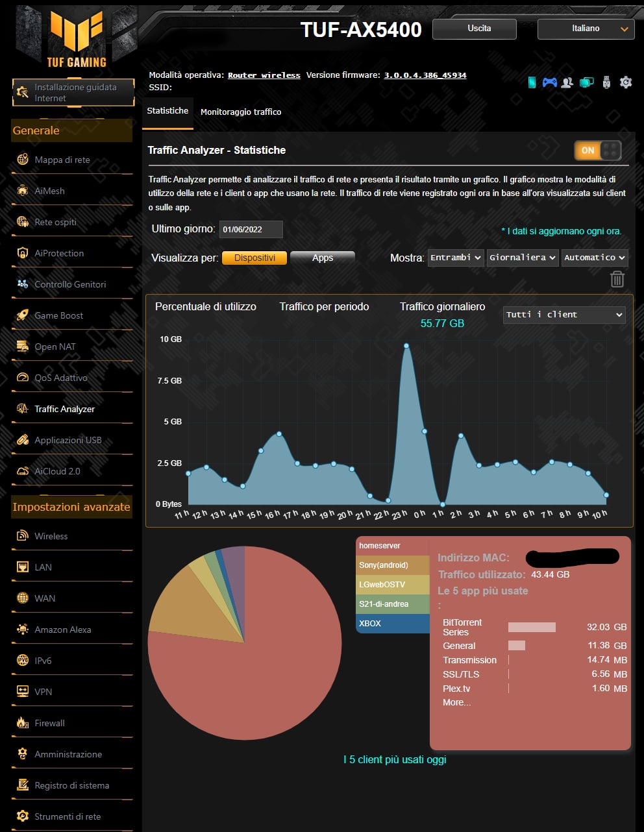This screenshot has width=644, height=832.
Task: Open the AiCloud 2.0 icon
Action: pyautogui.click(x=23, y=471)
